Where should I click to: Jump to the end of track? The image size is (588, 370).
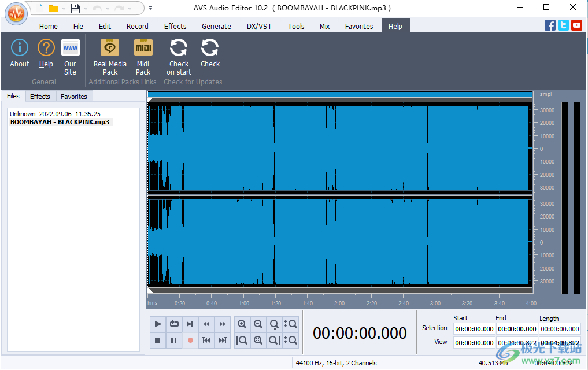coord(223,341)
